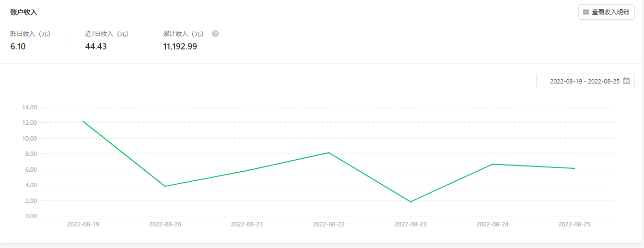Viewport: 644px width, 248px height.
Task: Click the 累计收入 total 11,192.99
Action: tap(180, 47)
